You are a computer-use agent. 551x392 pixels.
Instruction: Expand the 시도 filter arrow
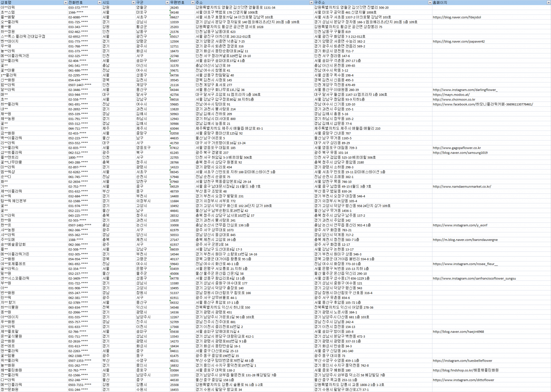[x=133, y=3]
